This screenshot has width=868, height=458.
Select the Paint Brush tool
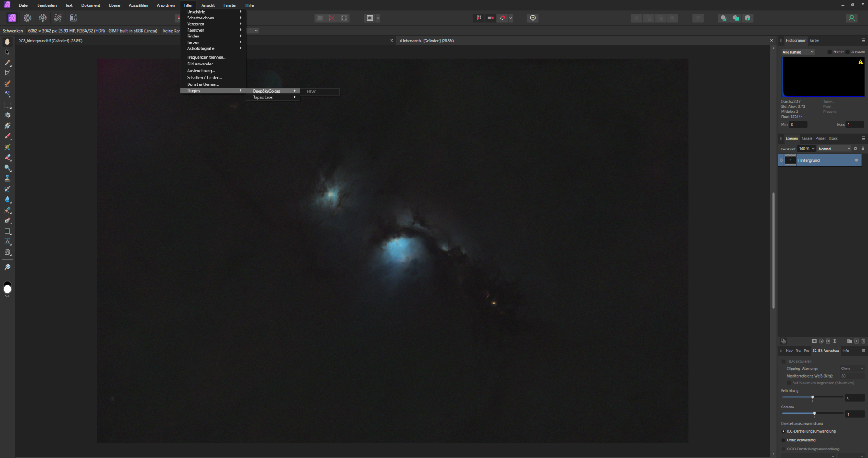[7, 136]
